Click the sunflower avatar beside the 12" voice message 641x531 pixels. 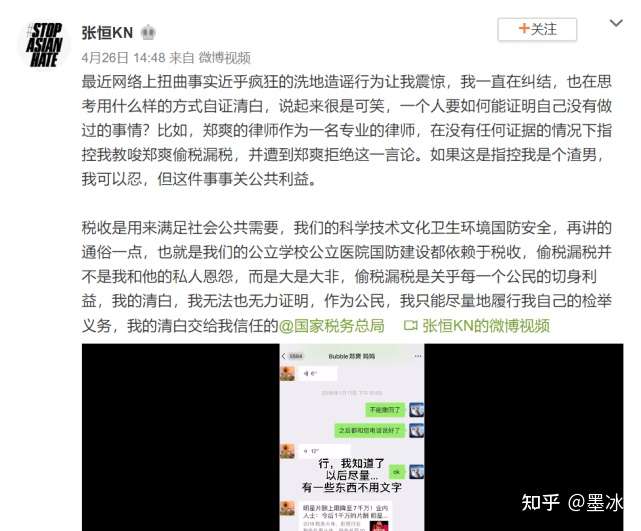pos(287,451)
